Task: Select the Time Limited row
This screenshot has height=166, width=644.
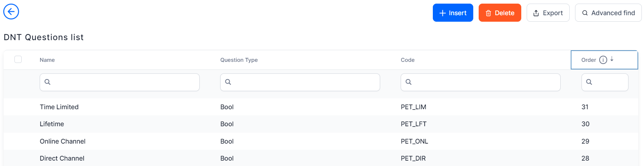Action: 59,107
